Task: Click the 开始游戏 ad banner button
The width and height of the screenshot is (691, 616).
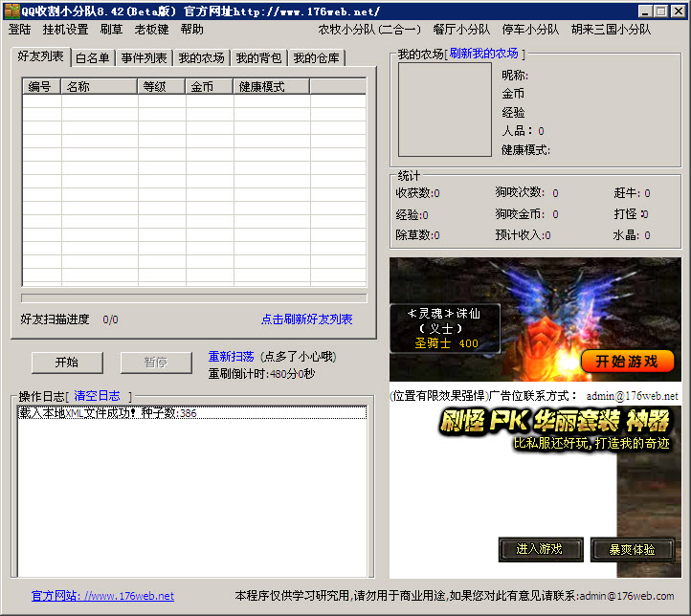Action: click(x=627, y=362)
